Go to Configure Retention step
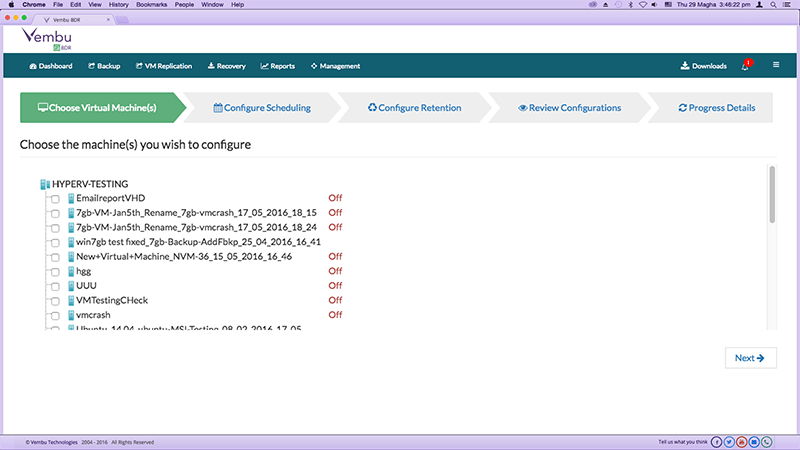Viewport: 800px width, 450px height. (x=414, y=108)
